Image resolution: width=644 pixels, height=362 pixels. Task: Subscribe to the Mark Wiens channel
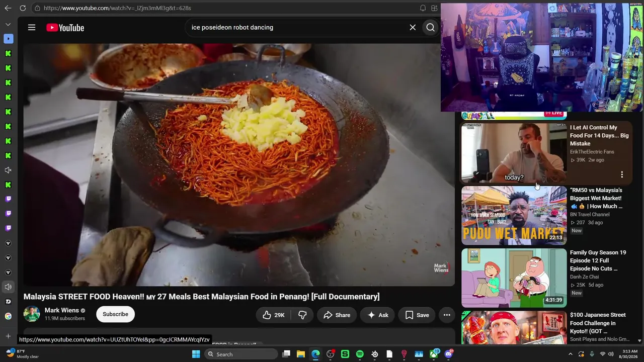pyautogui.click(x=115, y=314)
